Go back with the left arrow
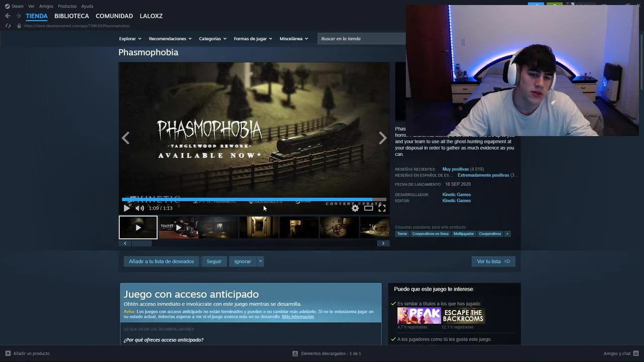644x362 pixels. coord(8,16)
